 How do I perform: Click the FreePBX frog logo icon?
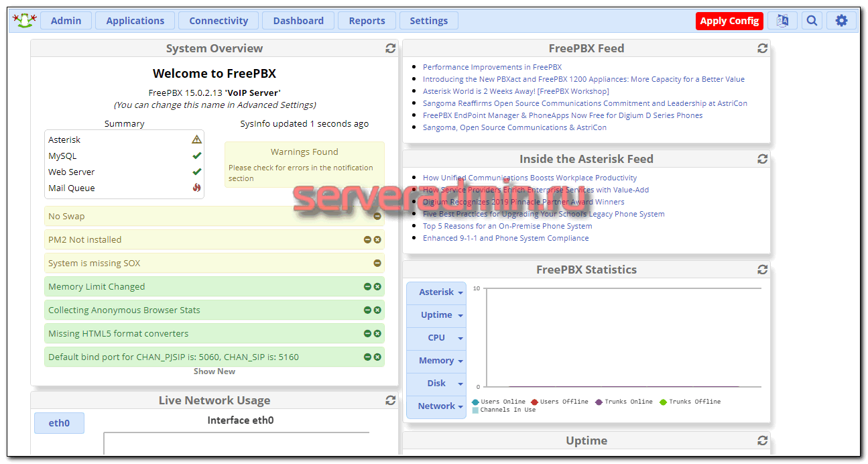[x=24, y=21]
